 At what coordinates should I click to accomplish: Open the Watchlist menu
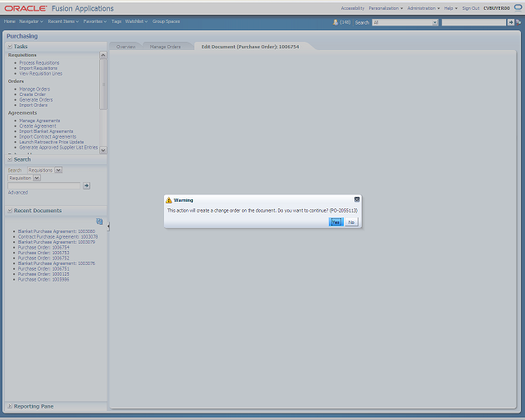click(x=136, y=21)
